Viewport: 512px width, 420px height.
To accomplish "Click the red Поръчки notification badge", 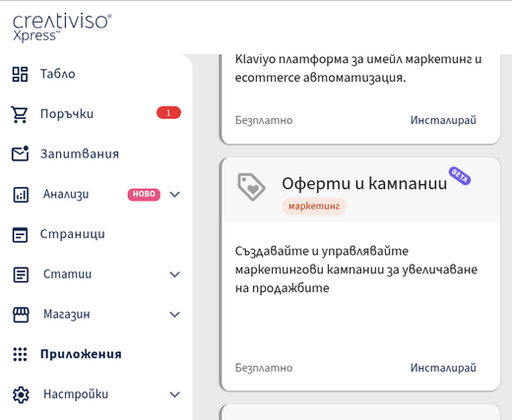I will [x=168, y=113].
